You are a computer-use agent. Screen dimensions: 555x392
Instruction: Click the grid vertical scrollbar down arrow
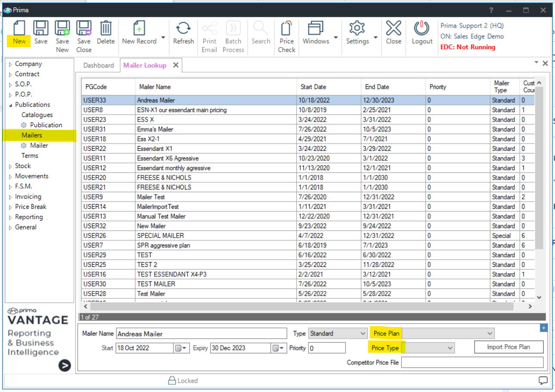coord(539,297)
